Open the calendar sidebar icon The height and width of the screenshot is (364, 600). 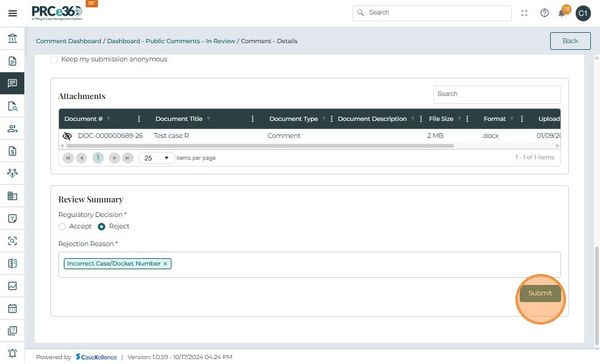12,308
